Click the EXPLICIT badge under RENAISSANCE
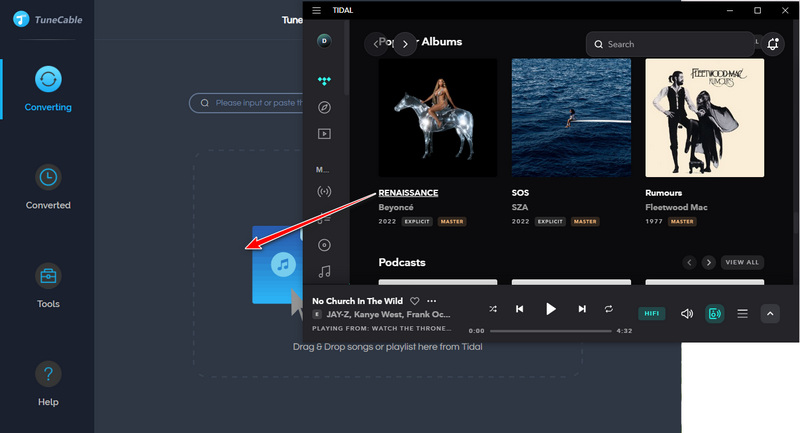800x433 pixels. tap(417, 221)
